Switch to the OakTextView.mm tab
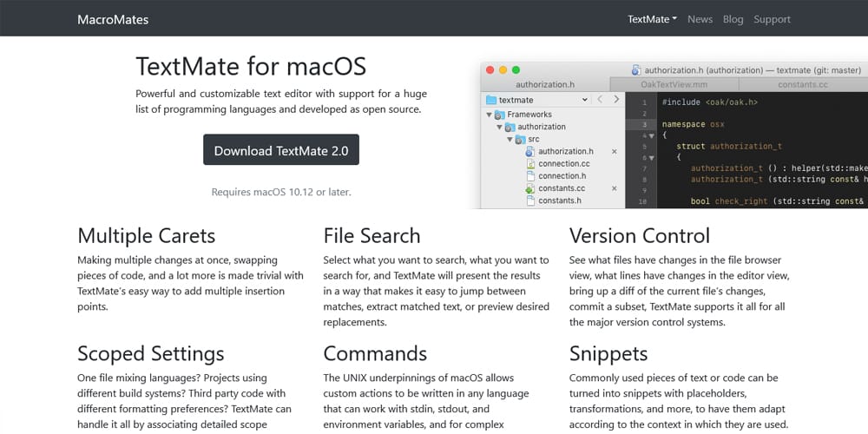868x434 pixels. [674, 85]
